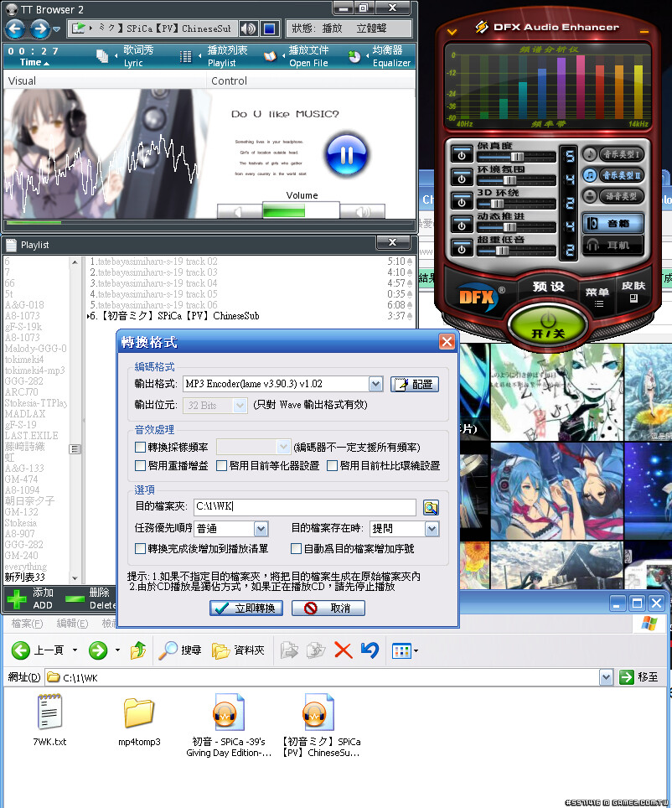Browse for destination folder icon
This screenshot has width=672, height=808.
[431, 507]
